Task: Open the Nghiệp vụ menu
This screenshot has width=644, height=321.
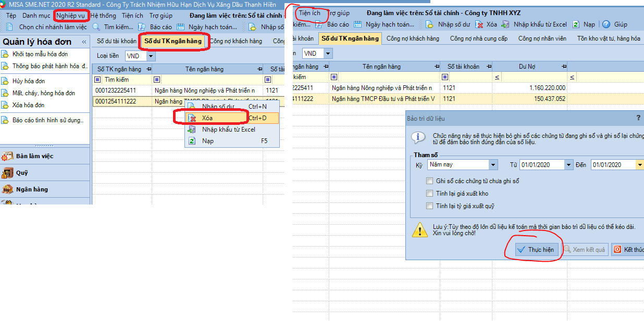Action: [70, 16]
